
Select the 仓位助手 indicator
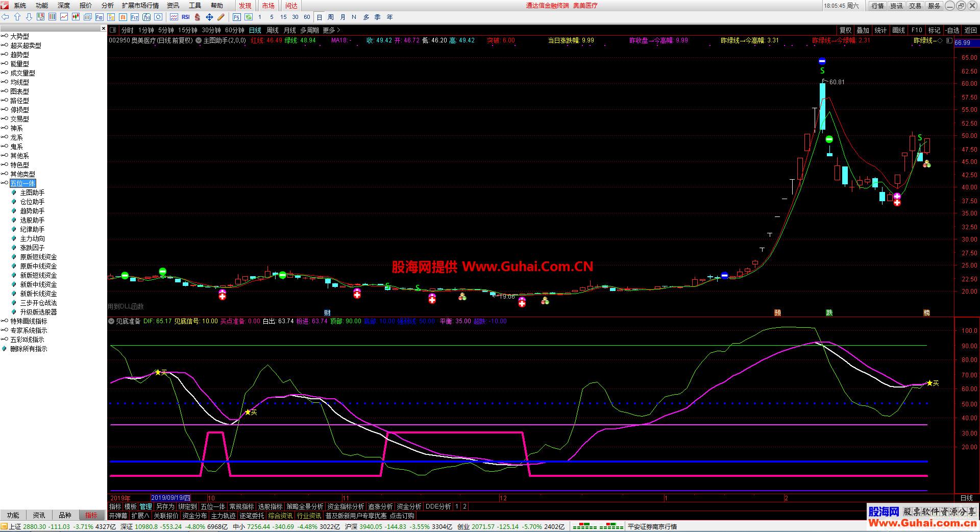coord(32,202)
